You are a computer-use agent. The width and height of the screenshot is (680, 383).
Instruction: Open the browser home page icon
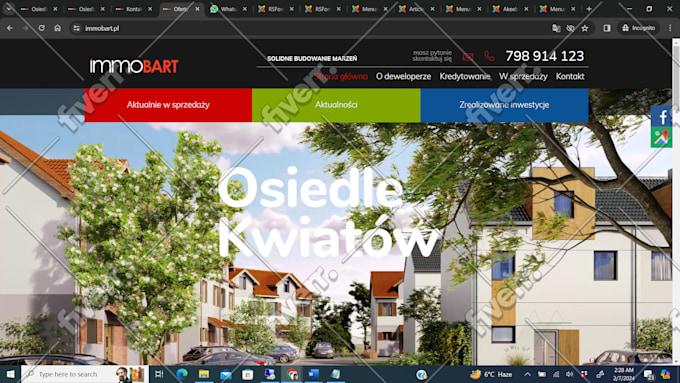pyautogui.click(x=57, y=28)
